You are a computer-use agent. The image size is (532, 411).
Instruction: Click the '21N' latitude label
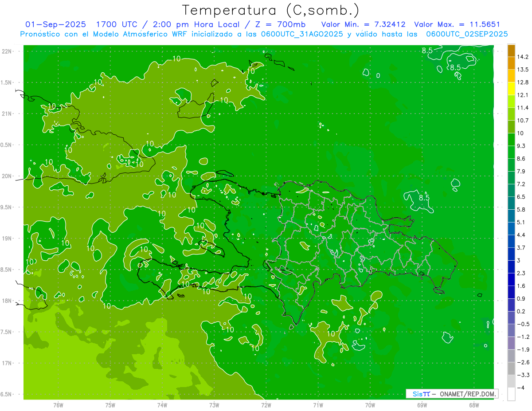[x=8, y=114]
